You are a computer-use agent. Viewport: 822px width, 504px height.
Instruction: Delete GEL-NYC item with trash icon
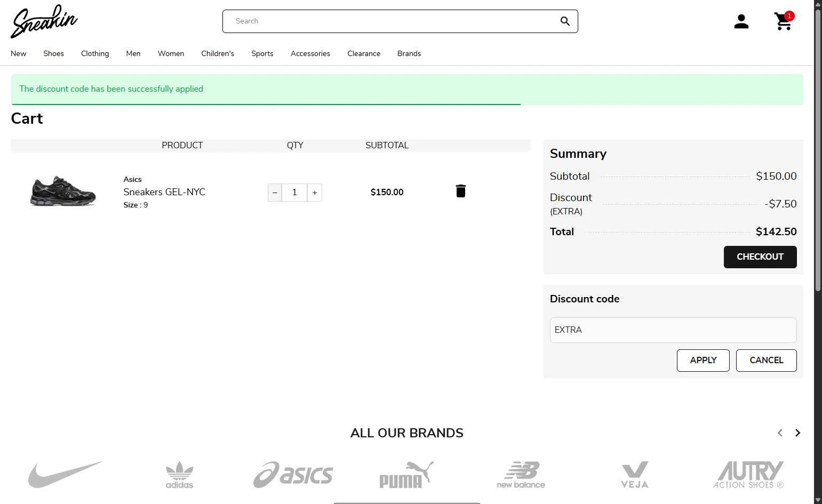[461, 191]
